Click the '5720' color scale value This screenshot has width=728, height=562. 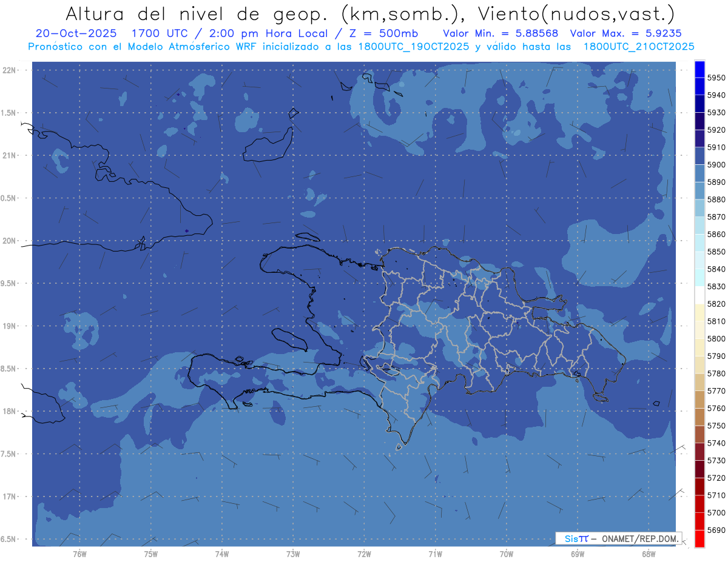(716, 478)
